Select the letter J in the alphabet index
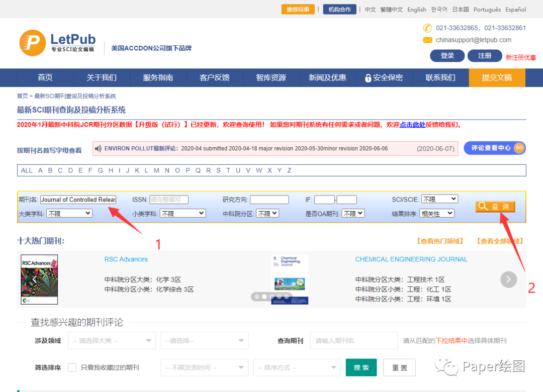 pos(128,170)
